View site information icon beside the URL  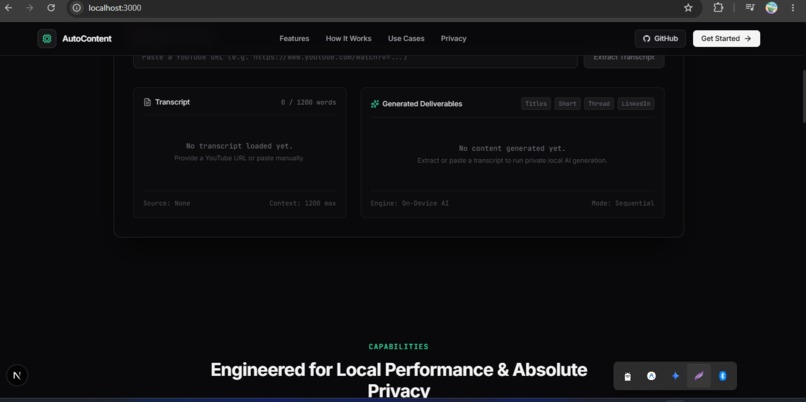click(x=77, y=8)
